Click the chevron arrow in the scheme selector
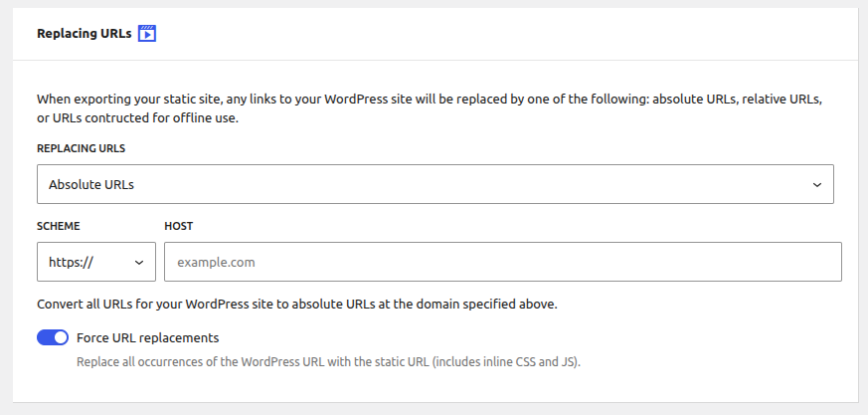Screen dimensions: 868x415 (x=138, y=263)
